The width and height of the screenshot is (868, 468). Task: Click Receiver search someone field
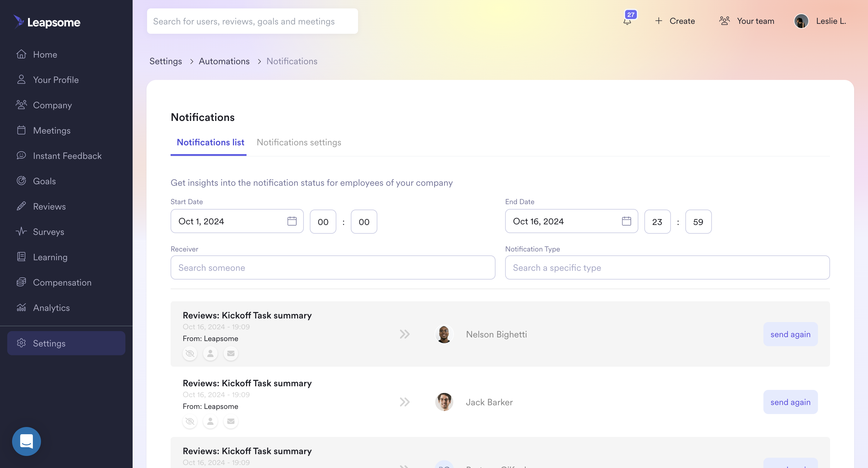click(333, 267)
